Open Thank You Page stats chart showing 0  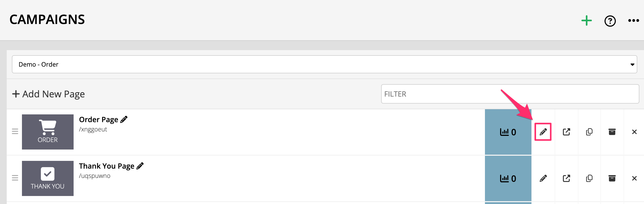(508, 178)
